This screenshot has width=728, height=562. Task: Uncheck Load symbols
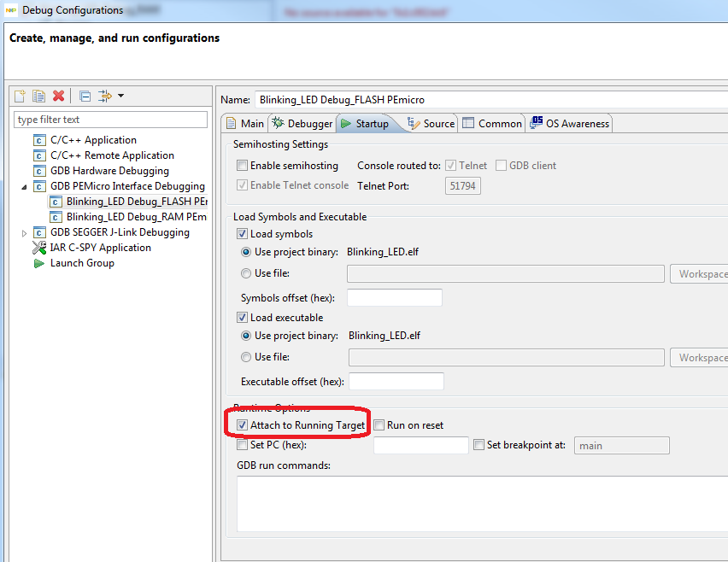242,233
